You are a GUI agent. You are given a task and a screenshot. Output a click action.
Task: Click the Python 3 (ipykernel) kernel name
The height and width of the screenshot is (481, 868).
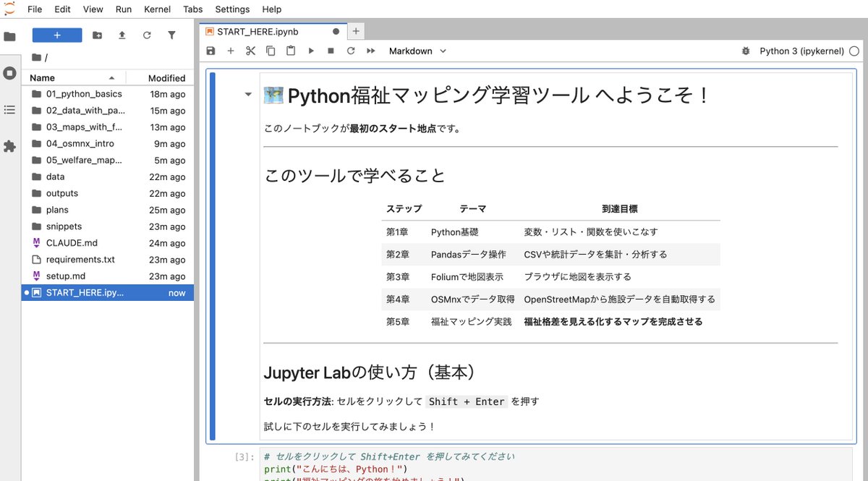(x=801, y=51)
